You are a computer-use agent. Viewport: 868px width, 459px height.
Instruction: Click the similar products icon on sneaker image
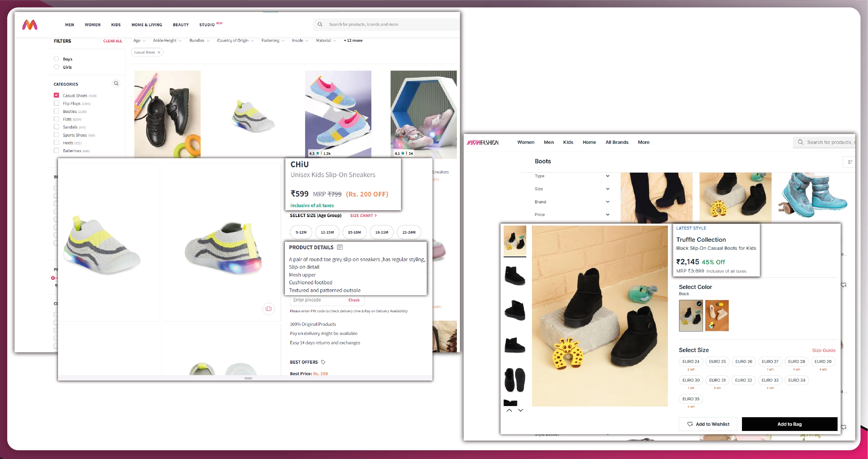tap(268, 309)
